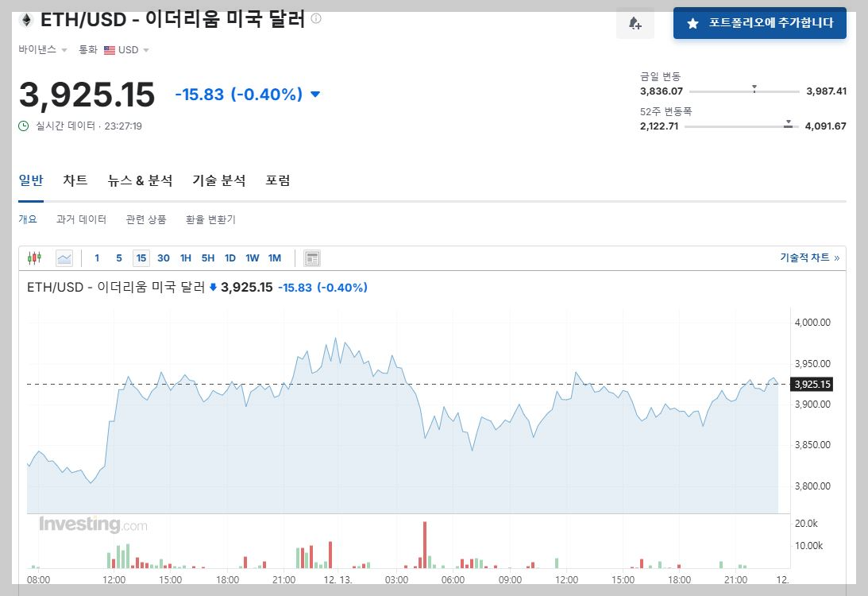The image size is (868, 596).
Task: Choose the 1H interval
Action: click(x=186, y=258)
